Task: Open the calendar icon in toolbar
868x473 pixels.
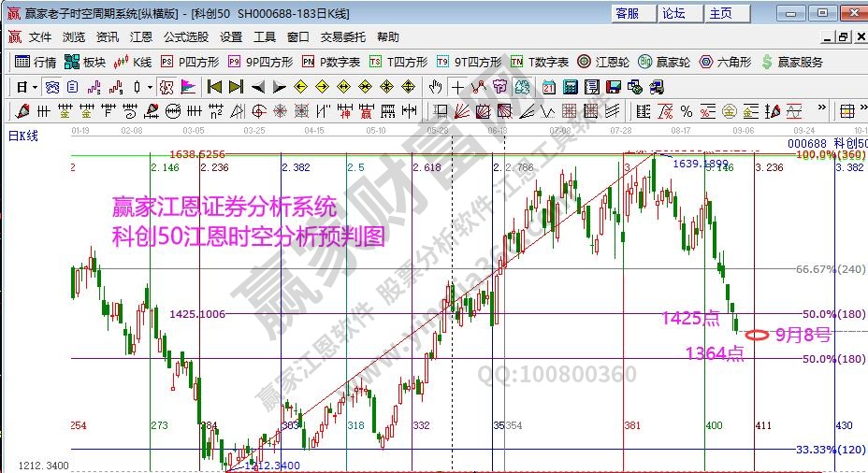Action: click(548, 87)
